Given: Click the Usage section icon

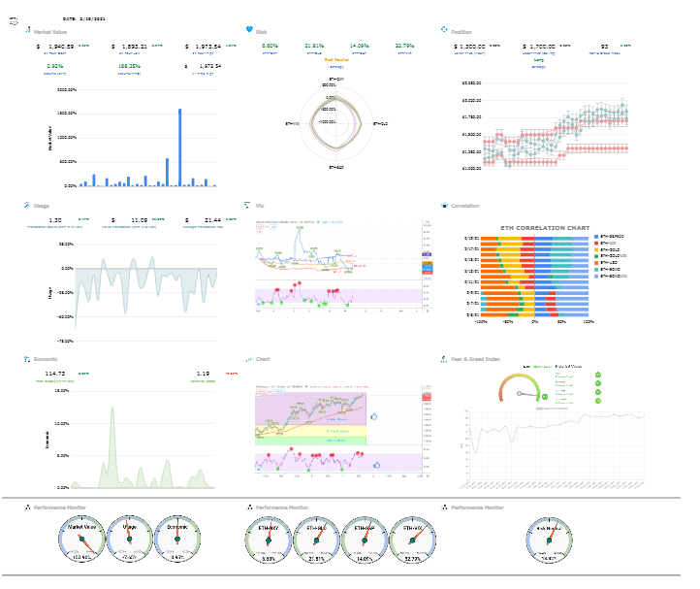Looking at the screenshot, I should tap(27, 205).
